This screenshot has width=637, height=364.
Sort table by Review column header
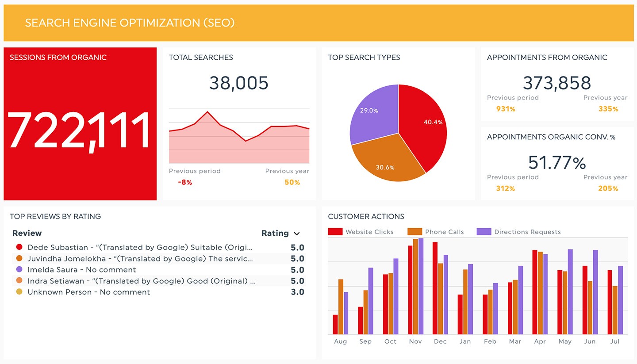[27, 233]
